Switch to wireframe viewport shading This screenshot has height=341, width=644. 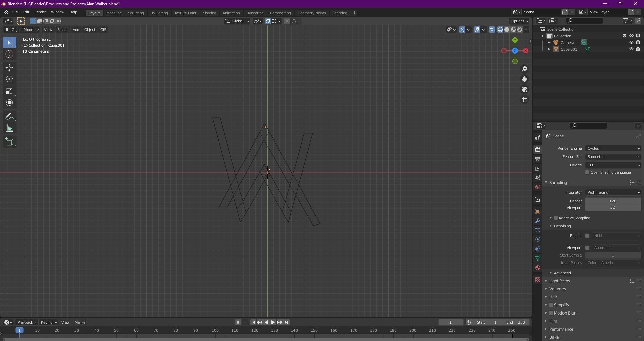click(500, 30)
